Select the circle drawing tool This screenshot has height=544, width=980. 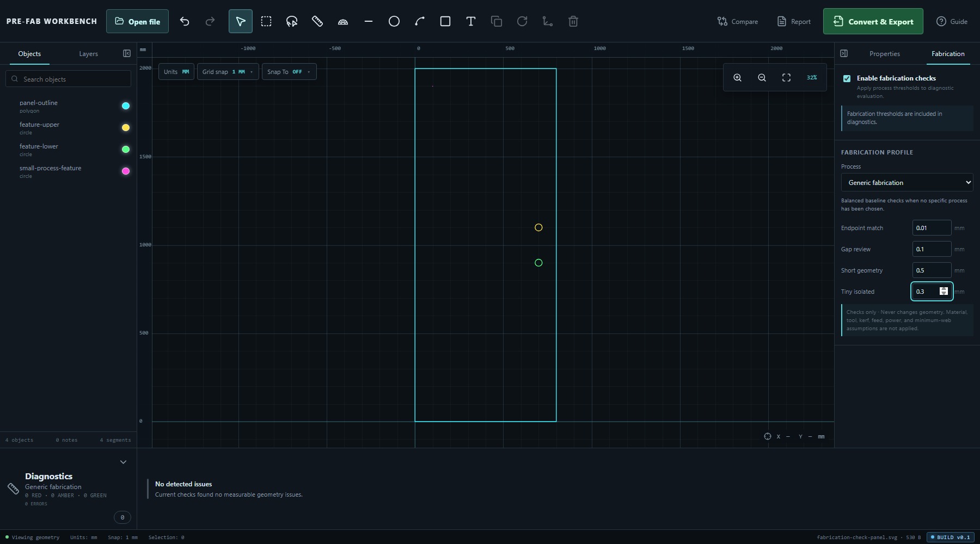click(394, 21)
